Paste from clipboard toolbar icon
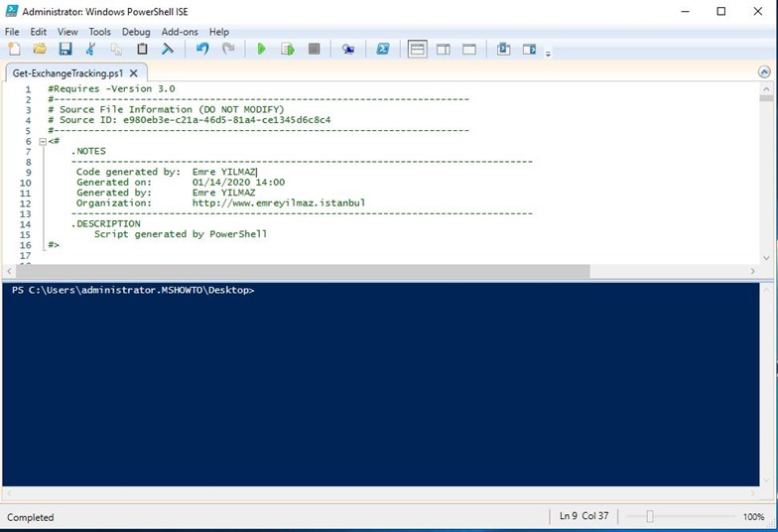Image resolution: width=778 pixels, height=532 pixels. [142, 50]
